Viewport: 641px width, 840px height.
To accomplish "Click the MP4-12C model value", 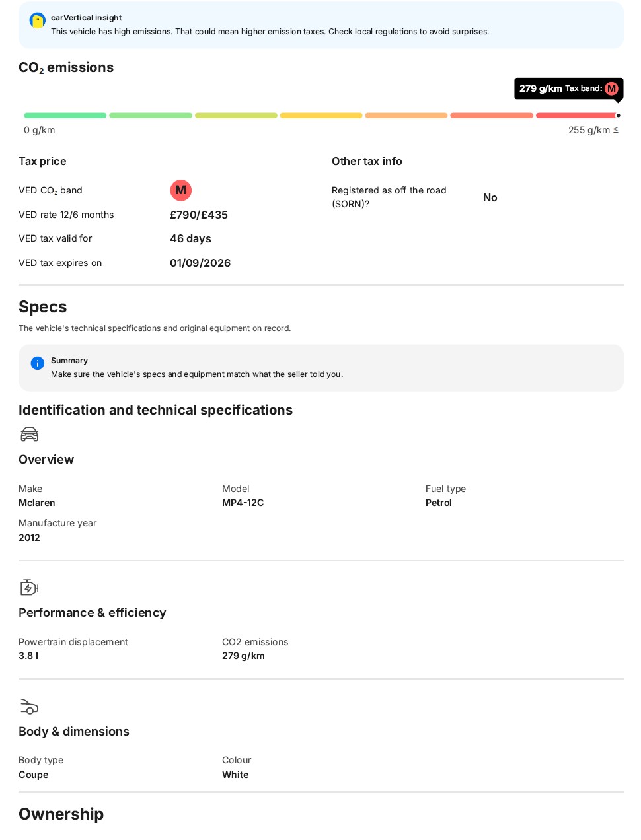I will click(243, 503).
